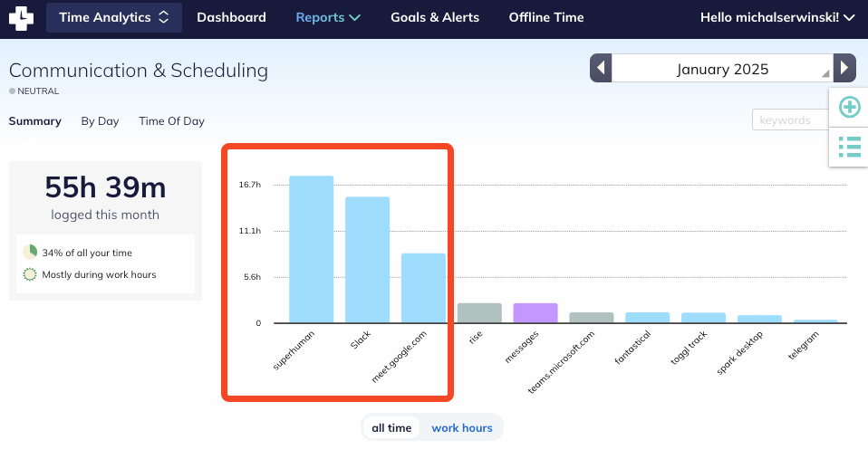Go to Goals & Alerts
The image size is (868, 459).
tap(435, 17)
